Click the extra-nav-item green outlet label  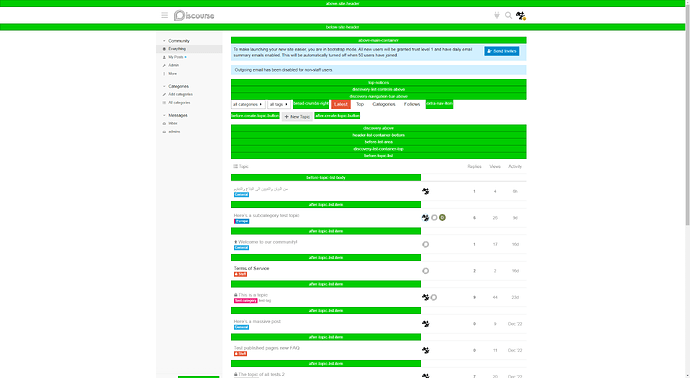[x=439, y=104]
